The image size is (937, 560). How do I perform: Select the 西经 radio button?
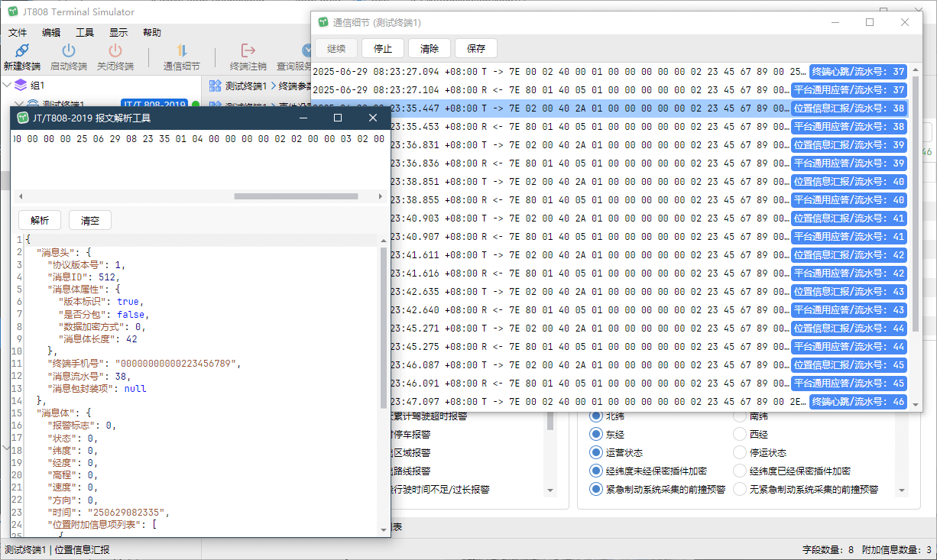(x=740, y=435)
